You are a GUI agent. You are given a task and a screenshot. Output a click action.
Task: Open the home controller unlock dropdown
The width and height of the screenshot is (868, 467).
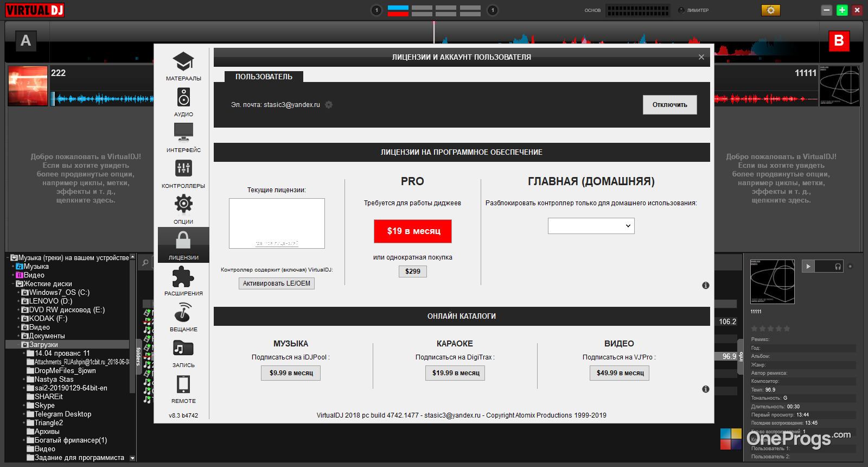click(591, 226)
